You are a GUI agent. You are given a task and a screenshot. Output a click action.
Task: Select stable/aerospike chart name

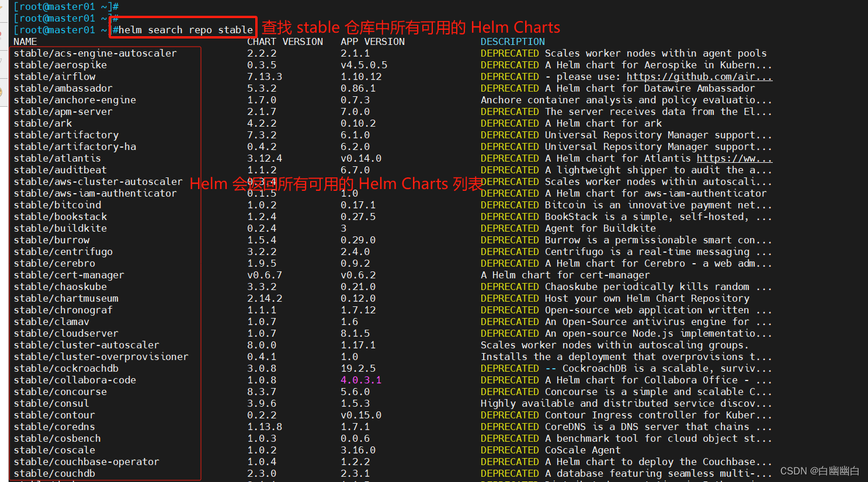click(60, 65)
